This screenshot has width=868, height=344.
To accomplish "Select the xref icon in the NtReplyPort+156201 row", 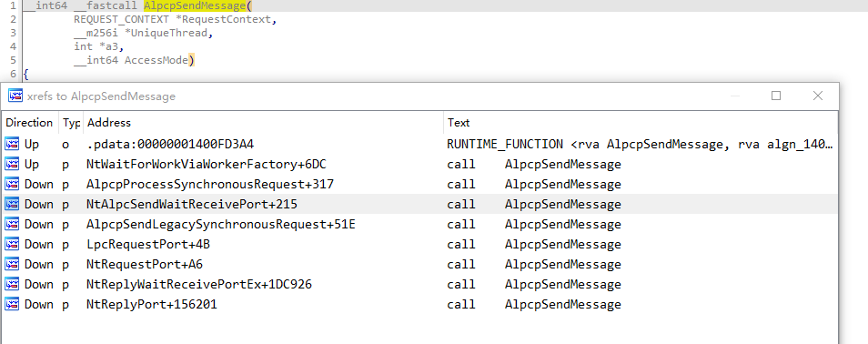I will 12,304.
